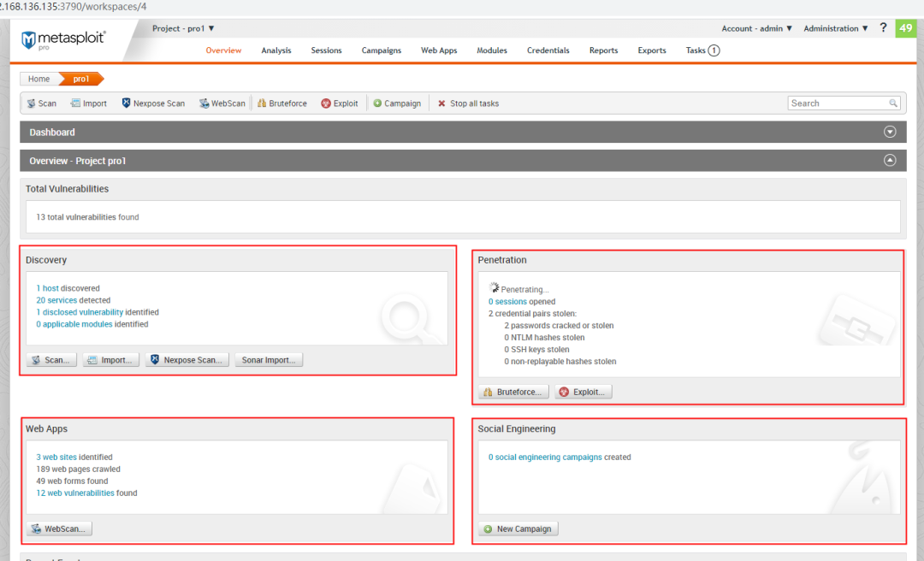Screen dimensions: 924x561
Task: Open the Credentials tab
Action: [548, 50]
